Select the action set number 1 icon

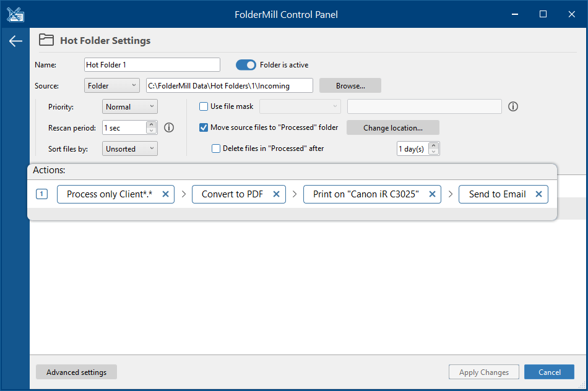coord(41,194)
